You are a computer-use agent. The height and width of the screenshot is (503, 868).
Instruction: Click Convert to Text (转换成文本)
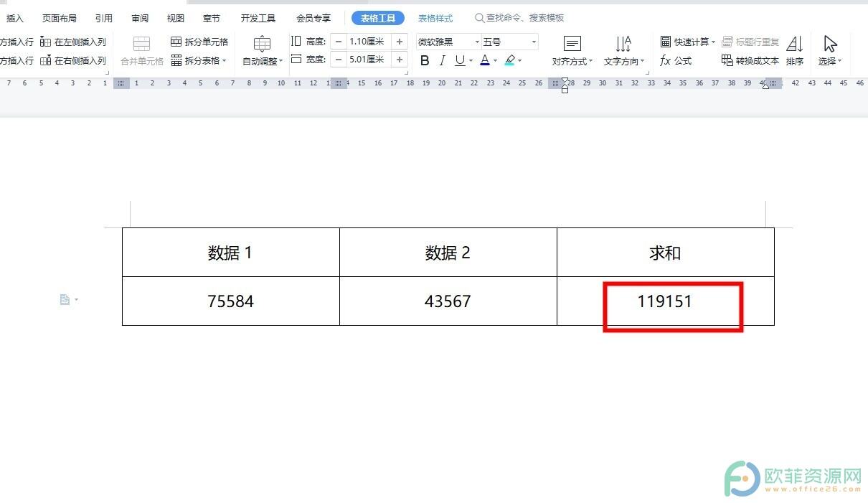click(750, 61)
